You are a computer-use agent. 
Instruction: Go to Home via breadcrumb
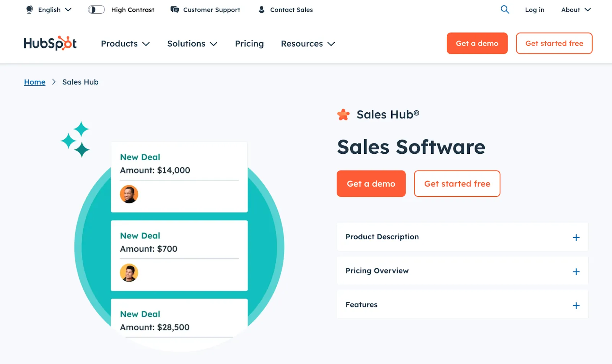(35, 82)
